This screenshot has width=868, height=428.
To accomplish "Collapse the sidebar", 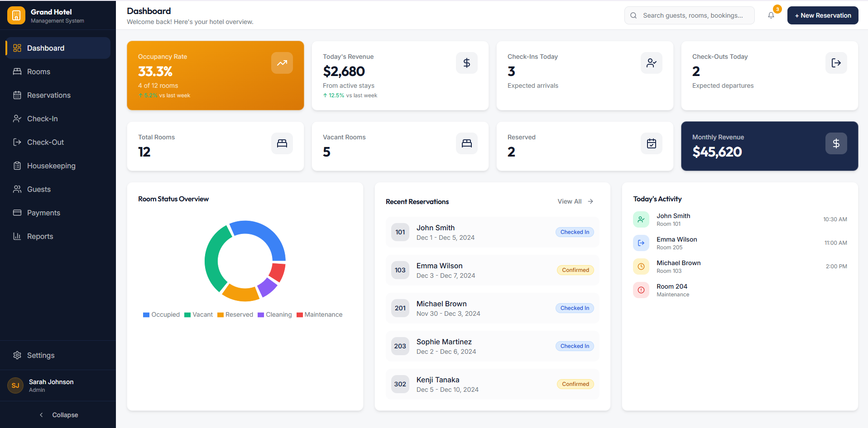I will [58, 415].
